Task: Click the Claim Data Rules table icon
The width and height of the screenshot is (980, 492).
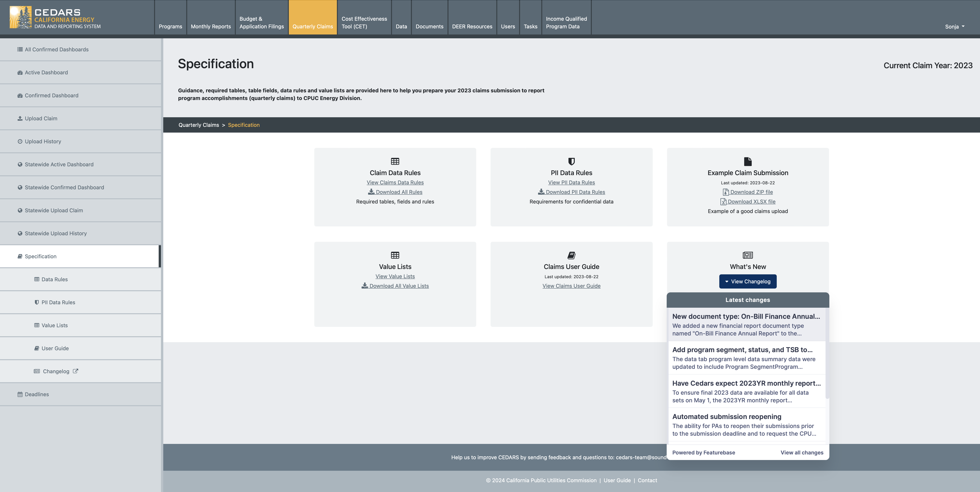Action: [395, 162]
